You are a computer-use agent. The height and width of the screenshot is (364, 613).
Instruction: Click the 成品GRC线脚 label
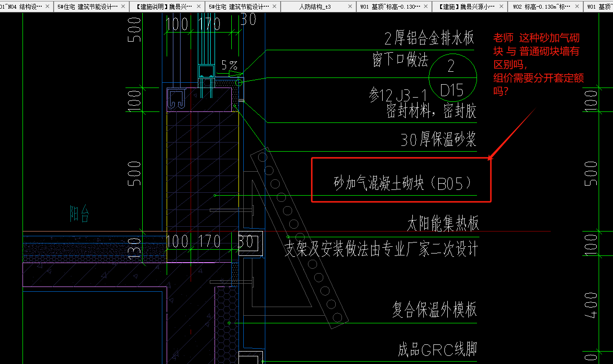[x=437, y=350]
